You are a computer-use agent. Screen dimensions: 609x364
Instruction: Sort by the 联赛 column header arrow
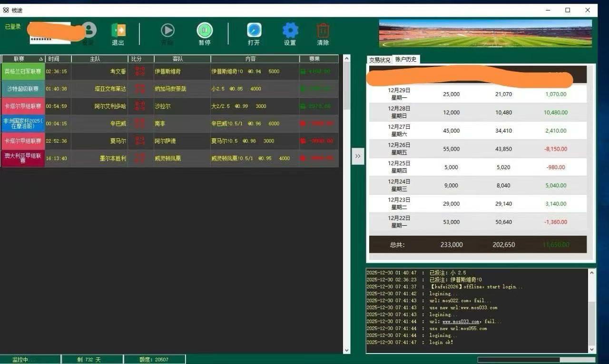point(41,59)
